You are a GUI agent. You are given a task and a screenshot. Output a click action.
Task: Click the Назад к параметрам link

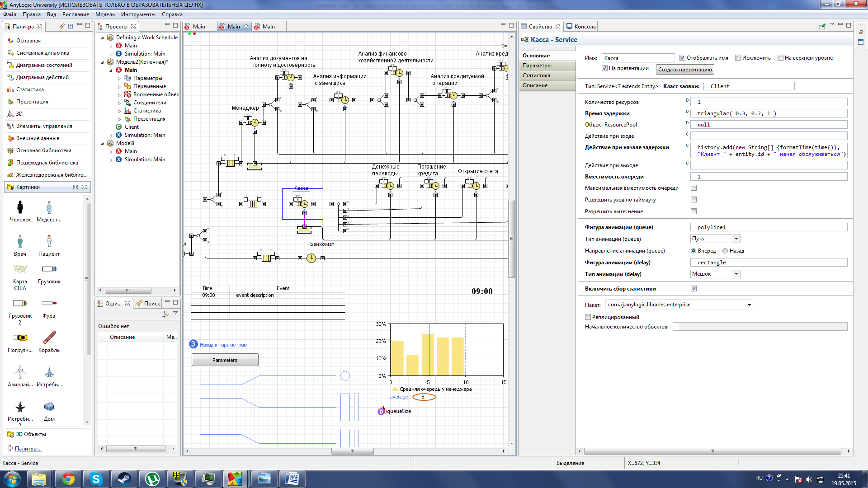click(223, 345)
